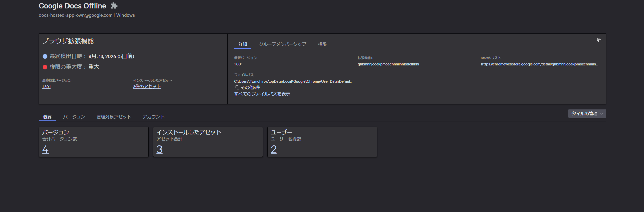Click the Storeのリスト label
Viewport: 644px width, 212px height.
click(491, 58)
